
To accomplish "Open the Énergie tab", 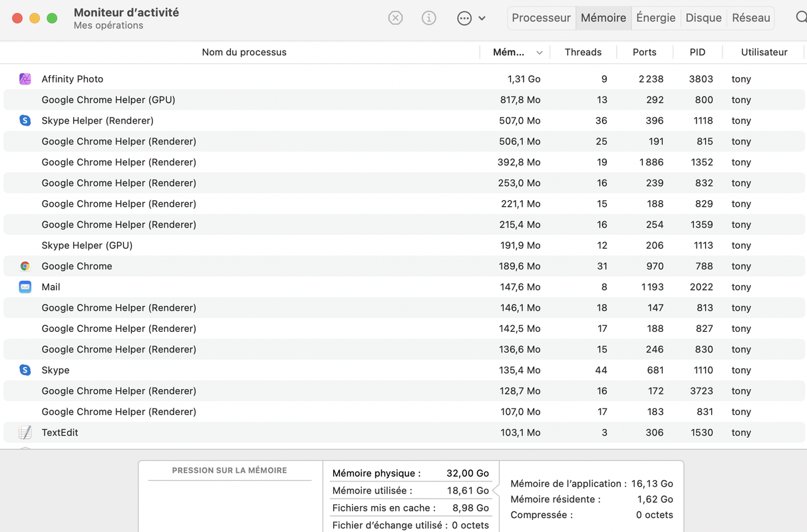I will tap(656, 18).
